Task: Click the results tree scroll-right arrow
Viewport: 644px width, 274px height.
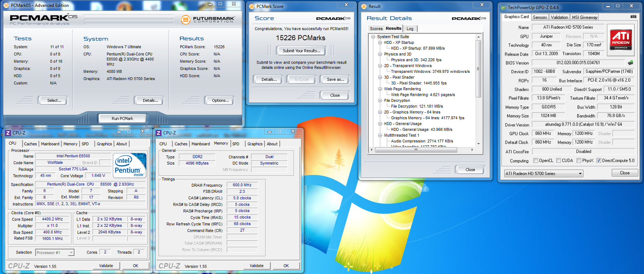Action: 472,150
